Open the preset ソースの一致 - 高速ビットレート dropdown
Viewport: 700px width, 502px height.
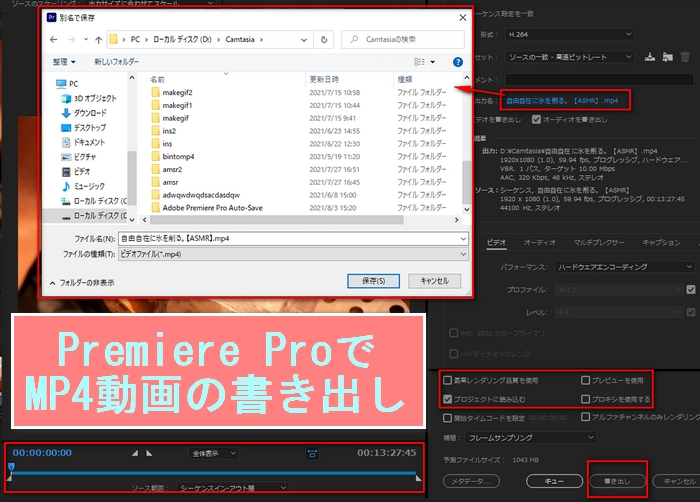tap(570, 57)
